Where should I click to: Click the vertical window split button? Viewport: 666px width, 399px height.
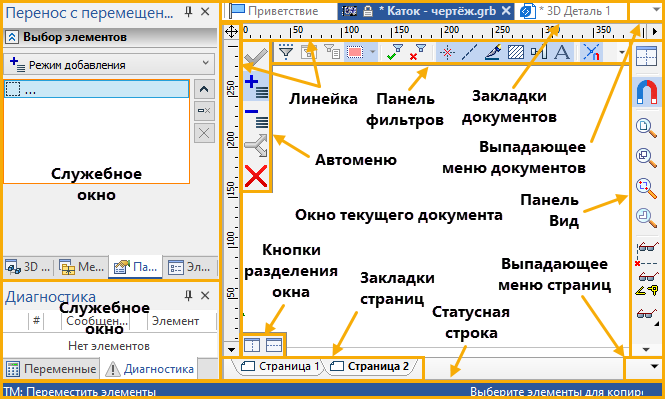[x=252, y=345]
